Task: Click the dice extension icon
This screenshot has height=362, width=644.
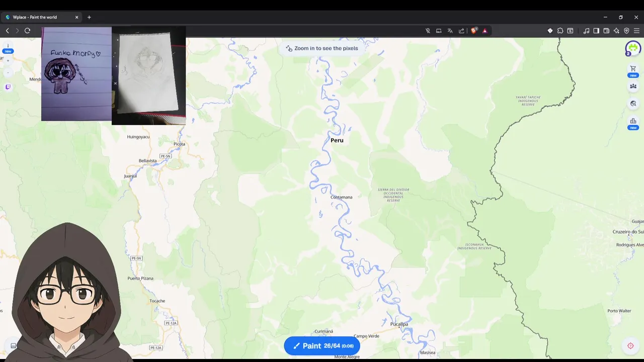Action: point(550,31)
